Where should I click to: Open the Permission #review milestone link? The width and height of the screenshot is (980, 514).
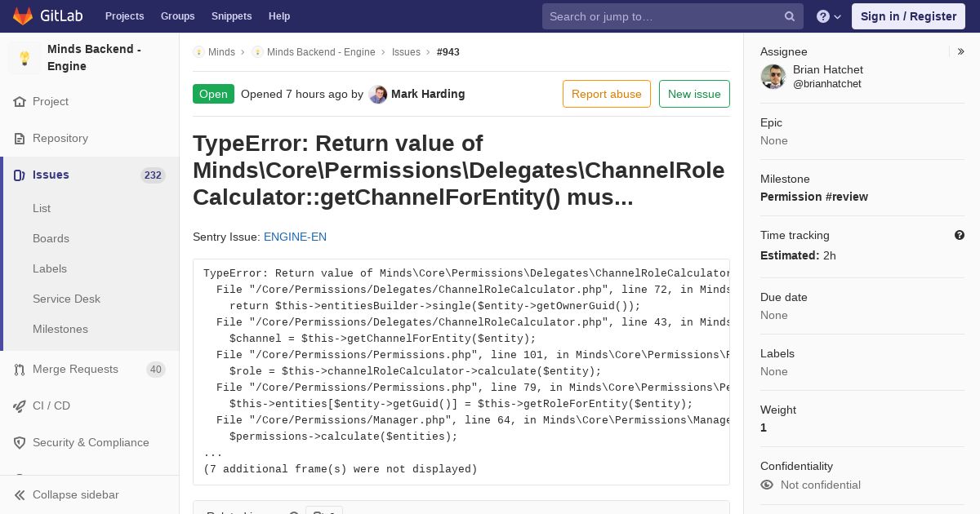[814, 197]
